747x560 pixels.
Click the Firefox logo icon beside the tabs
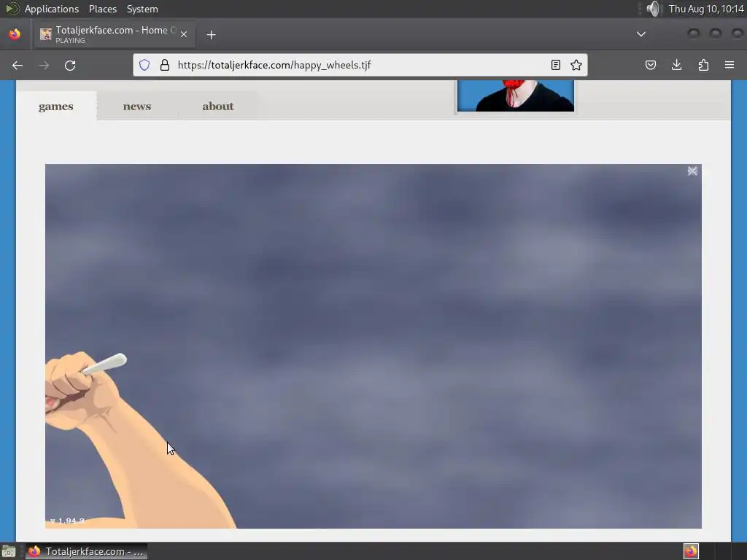[15, 34]
